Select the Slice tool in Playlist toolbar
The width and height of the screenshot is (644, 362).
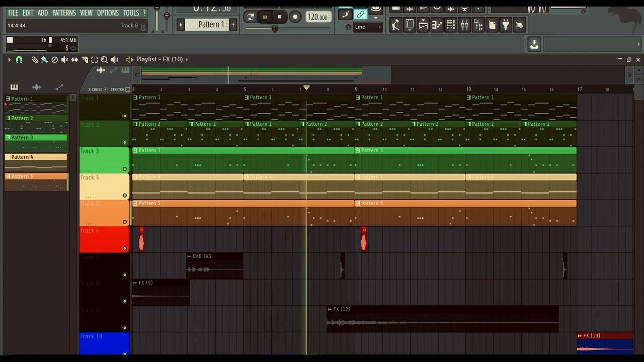click(x=85, y=59)
